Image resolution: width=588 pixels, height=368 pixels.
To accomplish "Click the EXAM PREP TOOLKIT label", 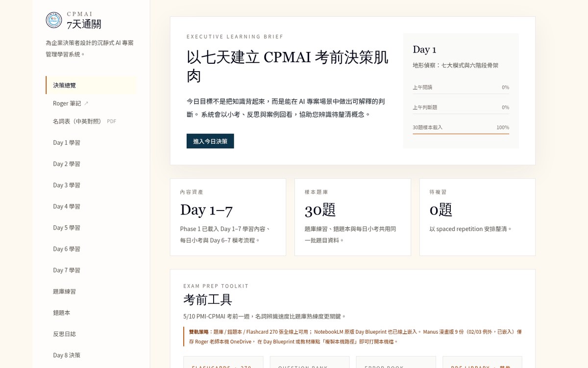I will click(x=216, y=286).
